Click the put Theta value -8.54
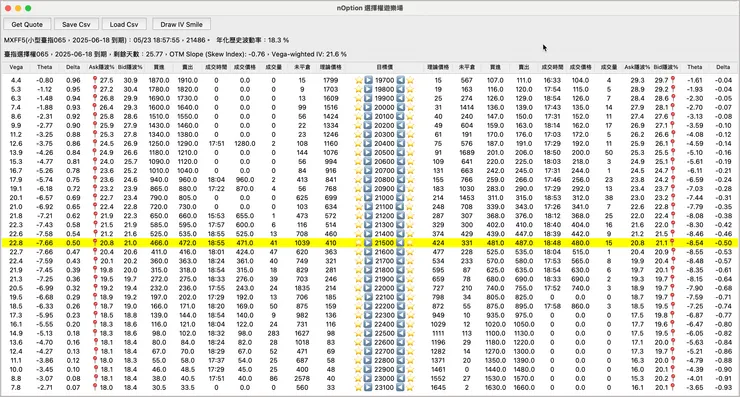The width and height of the screenshot is (740, 397). (695, 243)
